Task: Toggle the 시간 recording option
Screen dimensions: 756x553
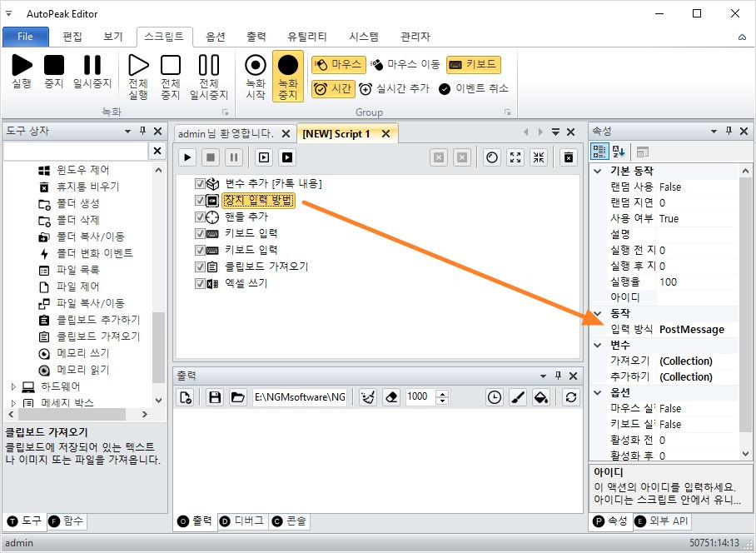Action: click(333, 89)
